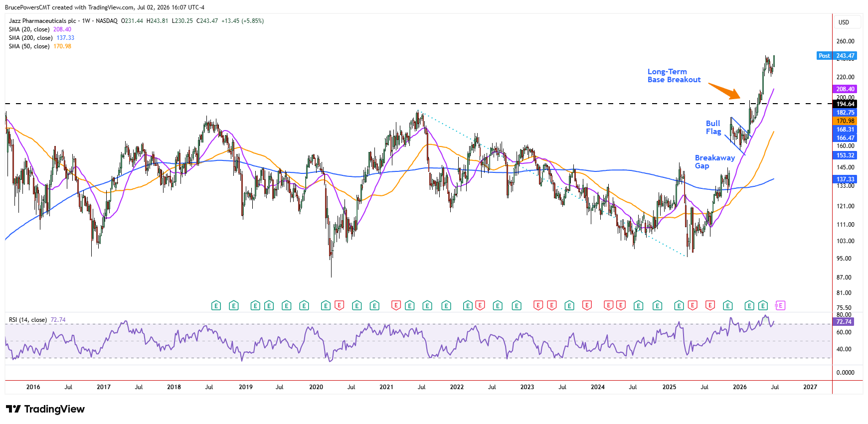
Task: Click the 2026 label on time axis
Action: 740,387
